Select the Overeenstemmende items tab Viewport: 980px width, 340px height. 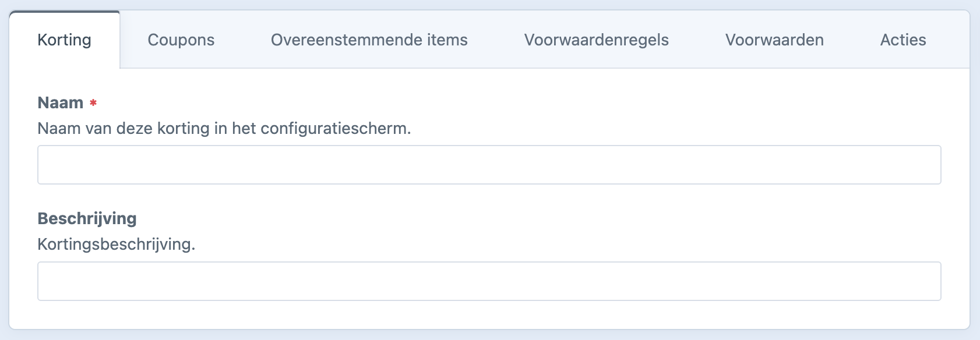[369, 40]
